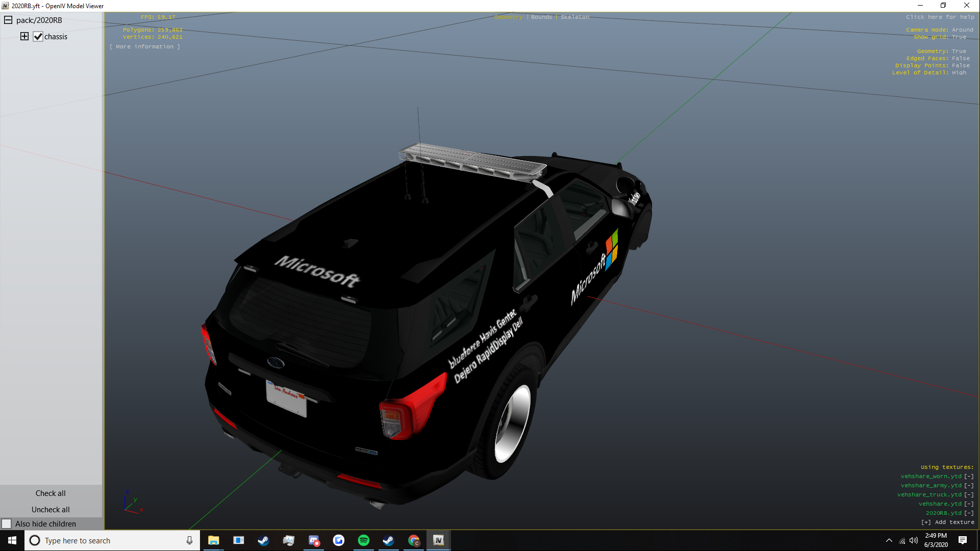Remove vehshare.ytd texture with [-] icon

(x=969, y=504)
